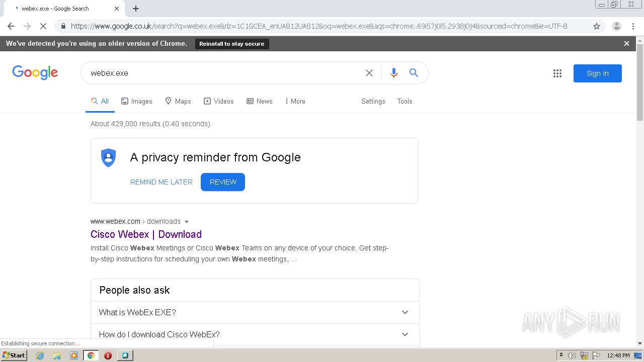Launch Internet Explorer from taskbar
644x362 pixels.
click(40, 355)
